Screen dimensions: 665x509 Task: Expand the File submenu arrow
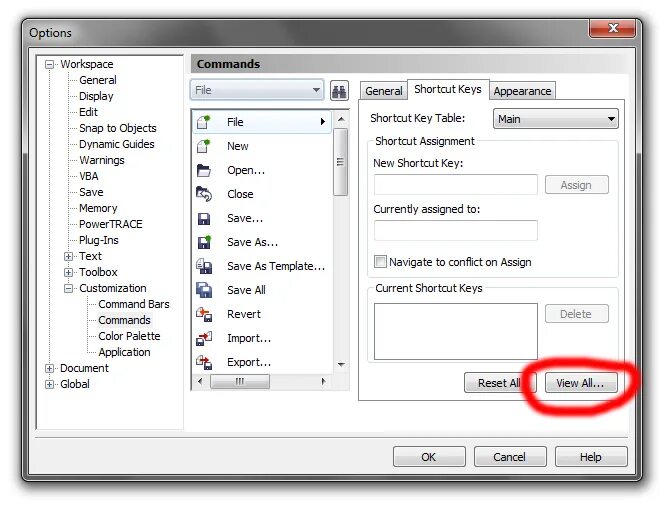click(x=323, y=122)
